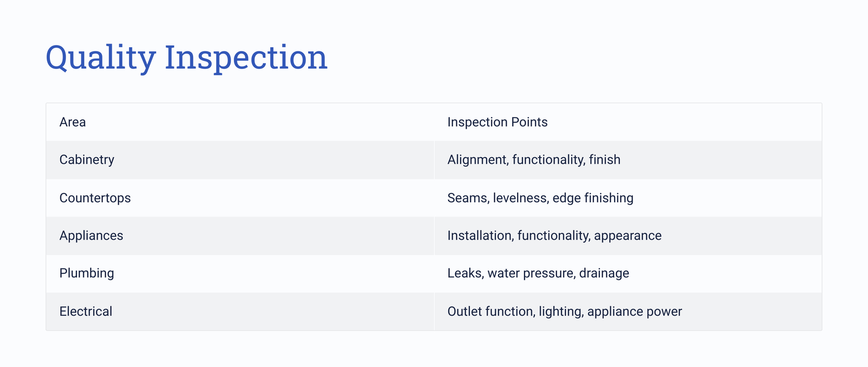Click the word Inspection in title
The width and height of the screenshot is (868, 367).
click(246, 59)
